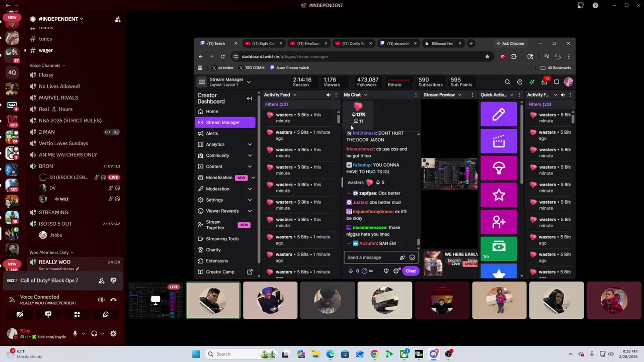Click the add-person quick action tile
The width and height of the screenshot is (644, 362).
tap(499, 222)
